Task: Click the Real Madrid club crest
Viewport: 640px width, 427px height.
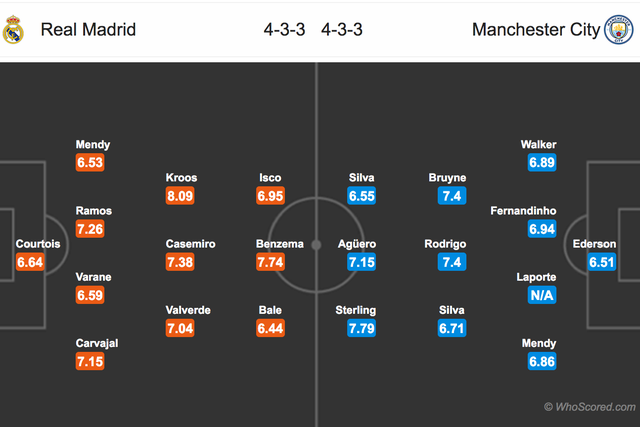Action: click(x=13, y=30)
